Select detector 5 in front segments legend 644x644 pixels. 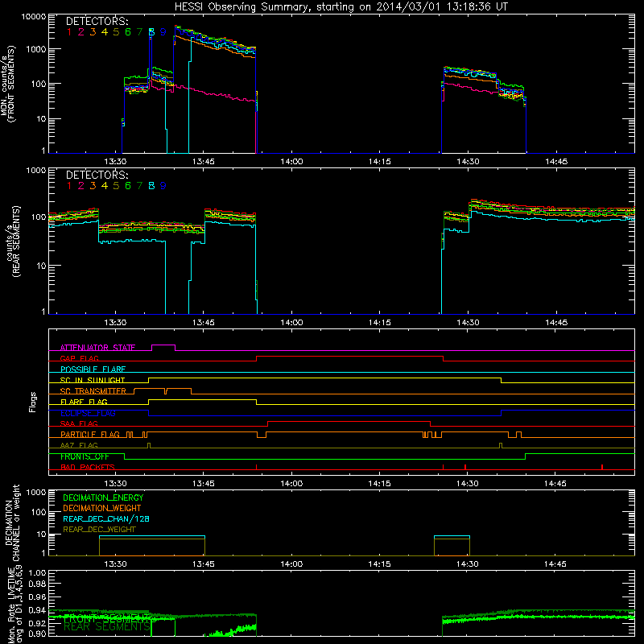(116, 32)
